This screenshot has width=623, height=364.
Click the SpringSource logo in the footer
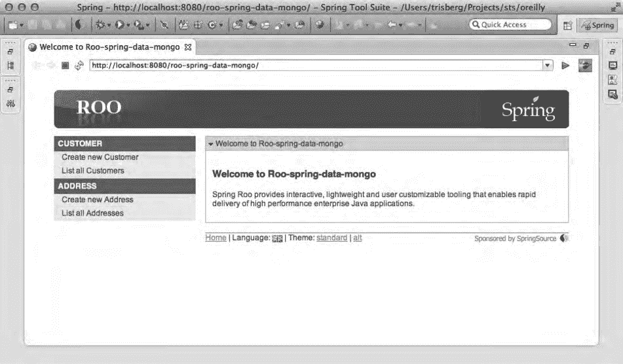pyautogui.click(x=564, y=238)
